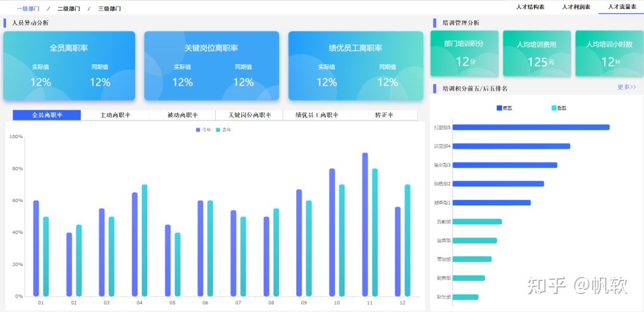Open the 更多>> link for training ranking
This screenshot has height=312, width=644.
tap(627, 87)
